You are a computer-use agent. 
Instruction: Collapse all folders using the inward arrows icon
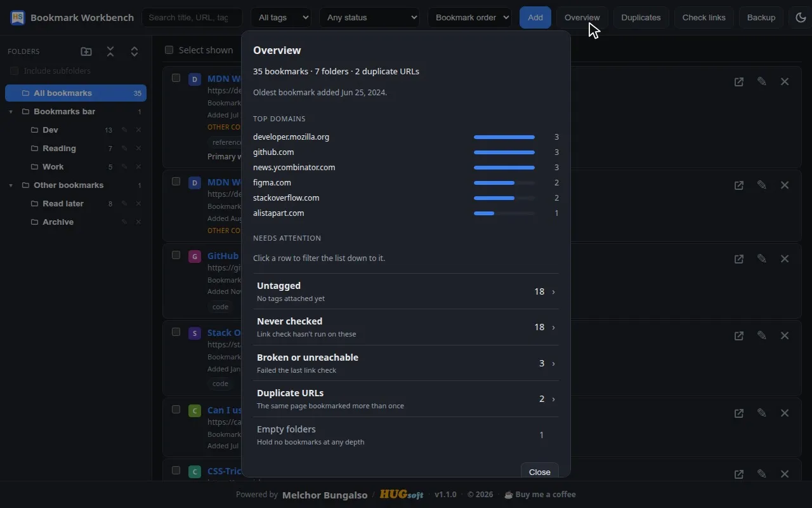[x=110, y=51]
